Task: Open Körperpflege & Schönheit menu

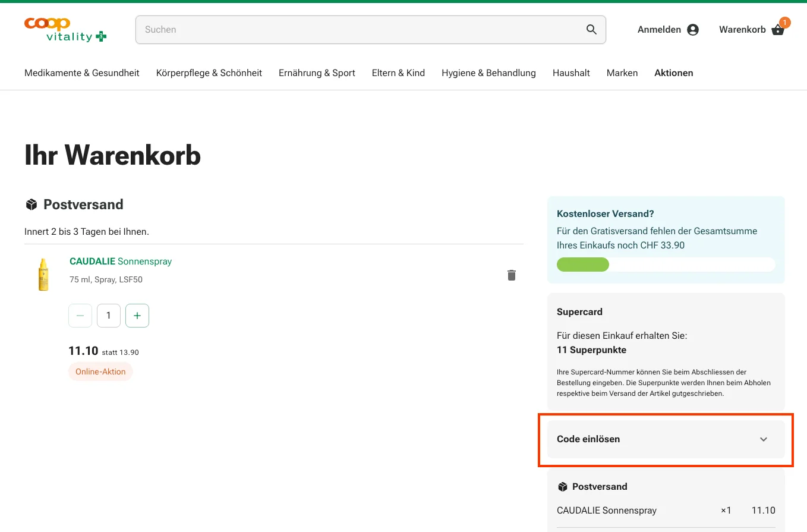Action: tap(209, 73)
